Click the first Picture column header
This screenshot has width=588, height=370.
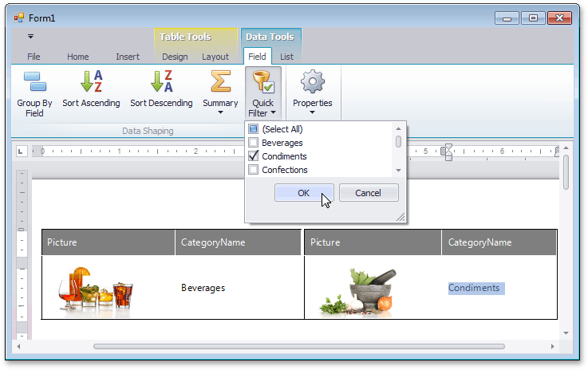click(x=109, y=242)
